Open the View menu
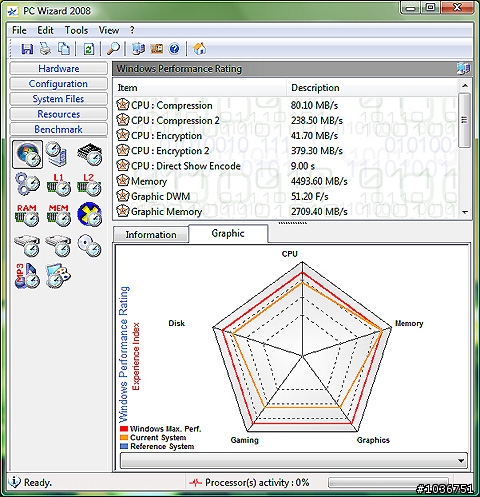This screenshot has width=480, height=497. (x=109, y=30)
